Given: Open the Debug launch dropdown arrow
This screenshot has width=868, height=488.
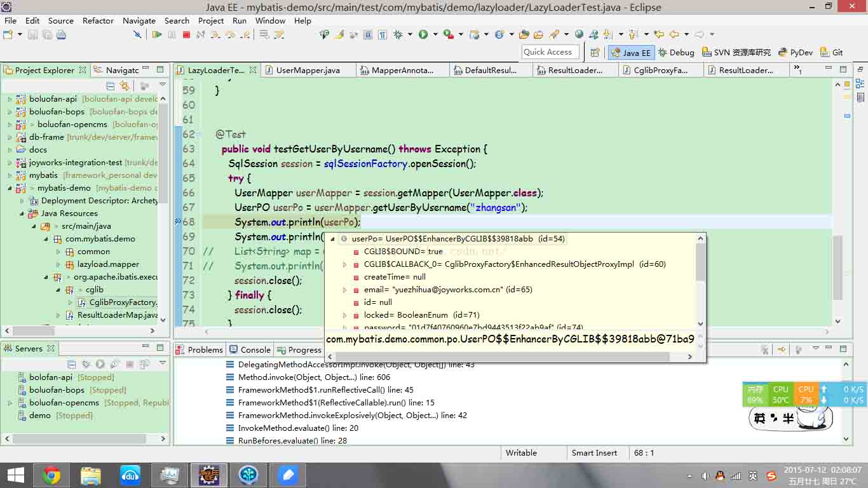Looking at the screenshot, I should pos(410,34).
